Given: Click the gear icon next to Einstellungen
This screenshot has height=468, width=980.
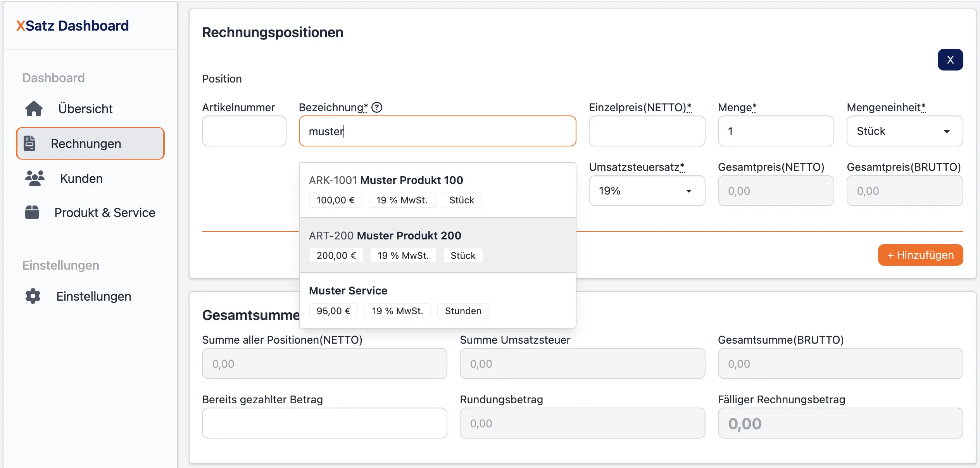Looking at the screenshot, I should [32, 296].
